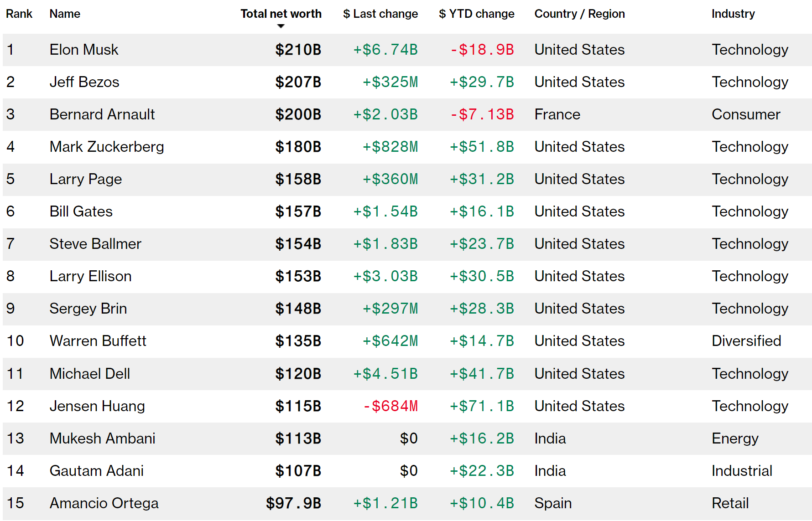Open Bill Gates's entry
The width and height of the screenshot is (812, 521).
[x=81, y=211]
